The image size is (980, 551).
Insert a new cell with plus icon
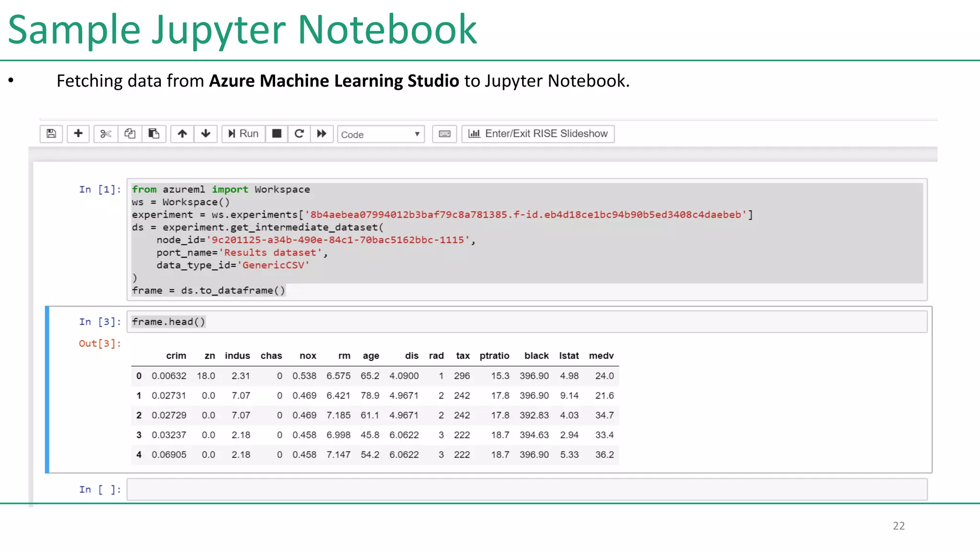pyautogui.click(x=78, y=133)
